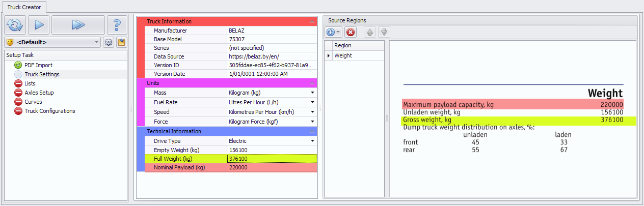Move region up with the up arrow
The image size is (644, 206).
click(x=370, y=32)
